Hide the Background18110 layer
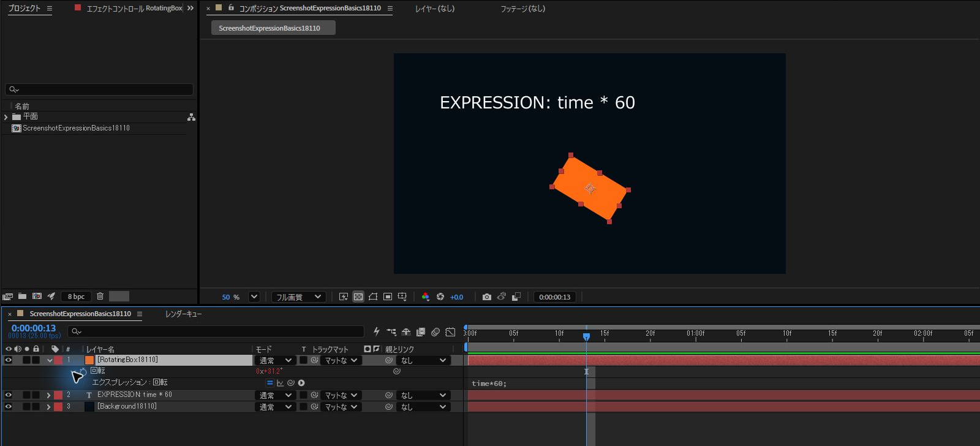The height and width of the screenshot is (446, 980). pyautogui.click(x=9, y=407)
